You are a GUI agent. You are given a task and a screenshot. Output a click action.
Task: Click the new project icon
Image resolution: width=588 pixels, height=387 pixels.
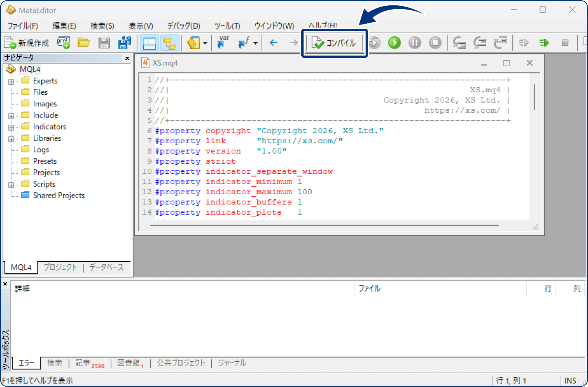[x=64, y=43]
